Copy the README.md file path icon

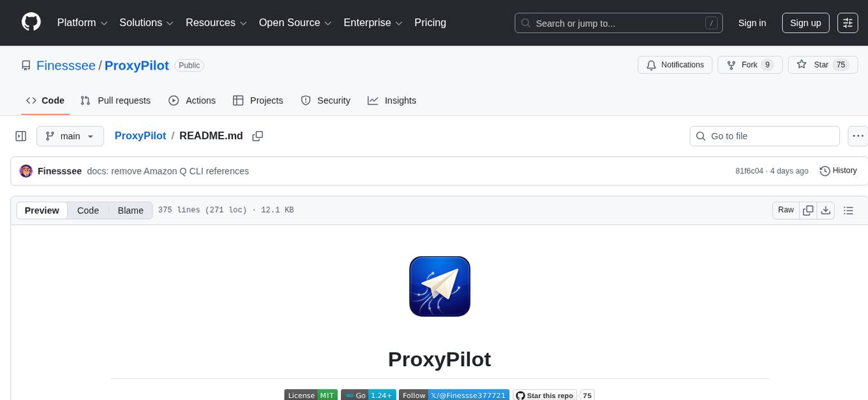point(258,135)
